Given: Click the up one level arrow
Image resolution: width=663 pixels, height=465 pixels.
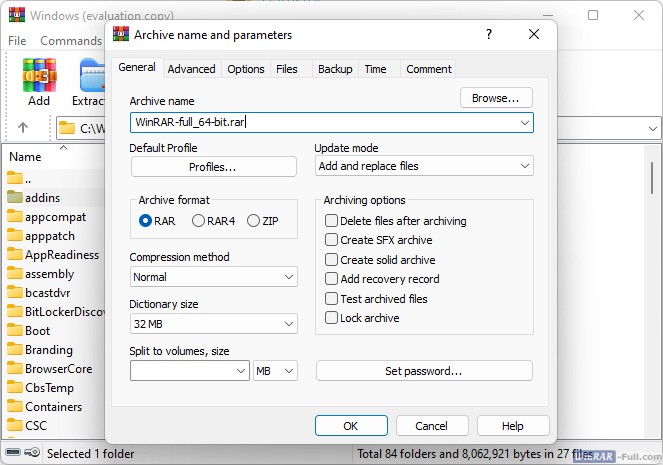Looking at the screenshot, I should (x=23, y=127).
